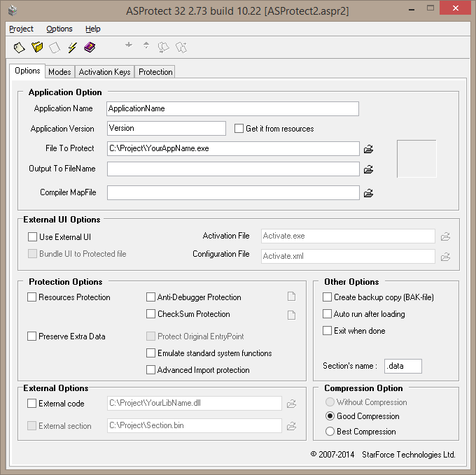Enable Use External UI option
Viewport: 476px width, 475px height.
(32, 237)
